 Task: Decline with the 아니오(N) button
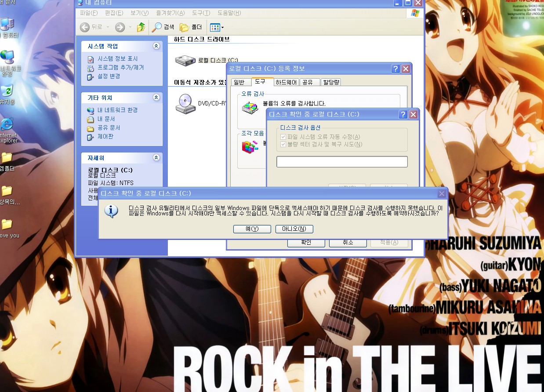click(294, 229)
